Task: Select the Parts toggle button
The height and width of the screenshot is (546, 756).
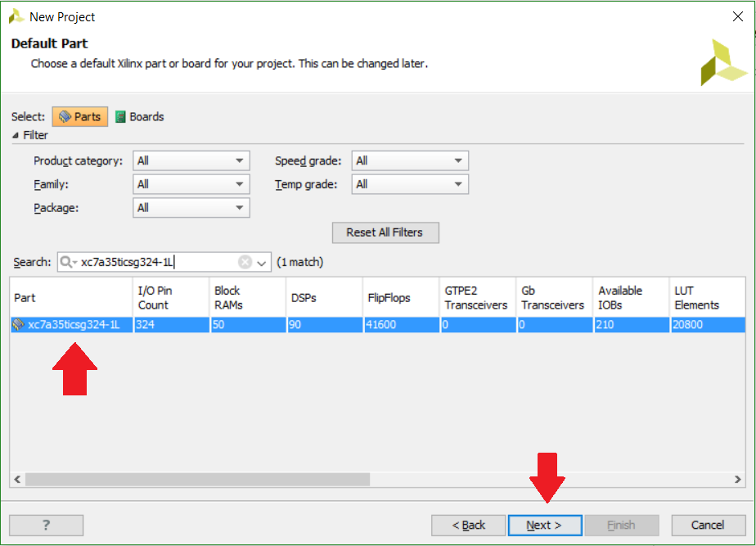Action: [80, 117]
